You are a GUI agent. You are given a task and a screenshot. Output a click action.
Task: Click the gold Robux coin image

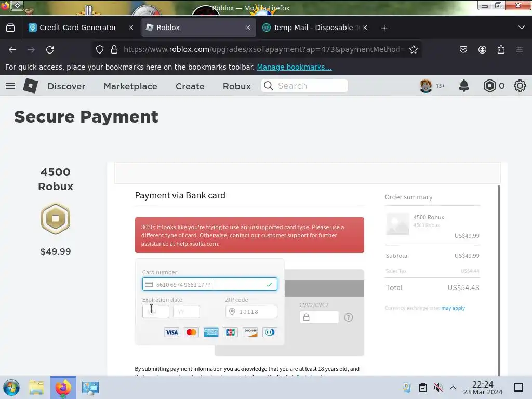click(56, 219)
